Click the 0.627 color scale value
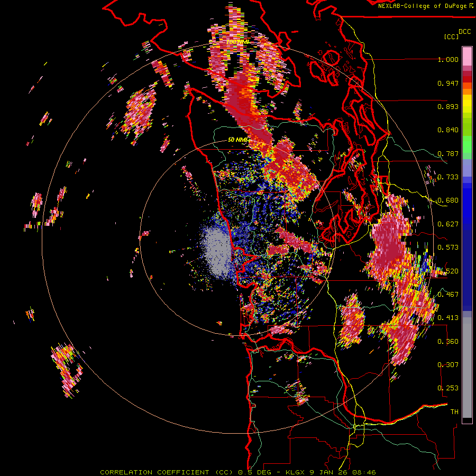 tap(448, 224)
